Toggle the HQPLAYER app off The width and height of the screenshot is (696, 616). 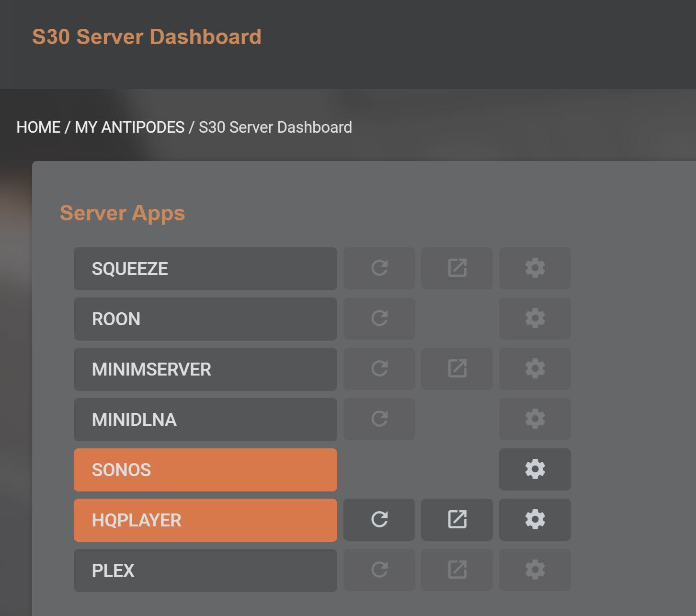[x=205, y=520]
